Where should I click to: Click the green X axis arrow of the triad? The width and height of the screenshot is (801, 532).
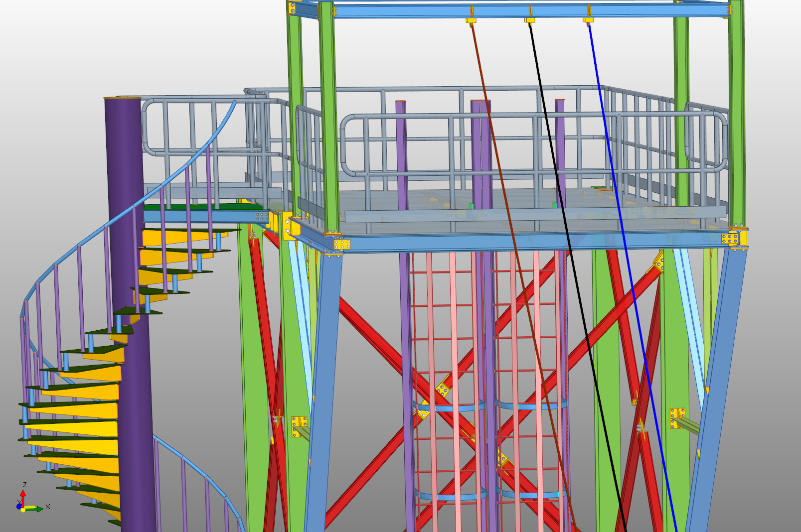35,509
